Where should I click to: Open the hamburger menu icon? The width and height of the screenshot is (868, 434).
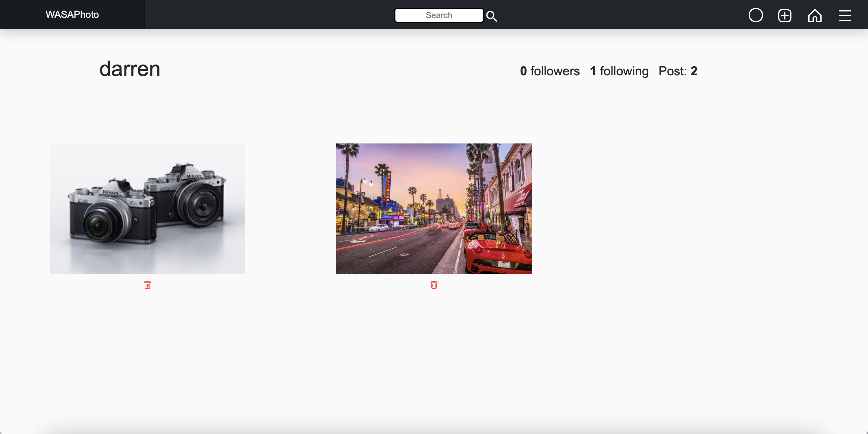point(845,15)
